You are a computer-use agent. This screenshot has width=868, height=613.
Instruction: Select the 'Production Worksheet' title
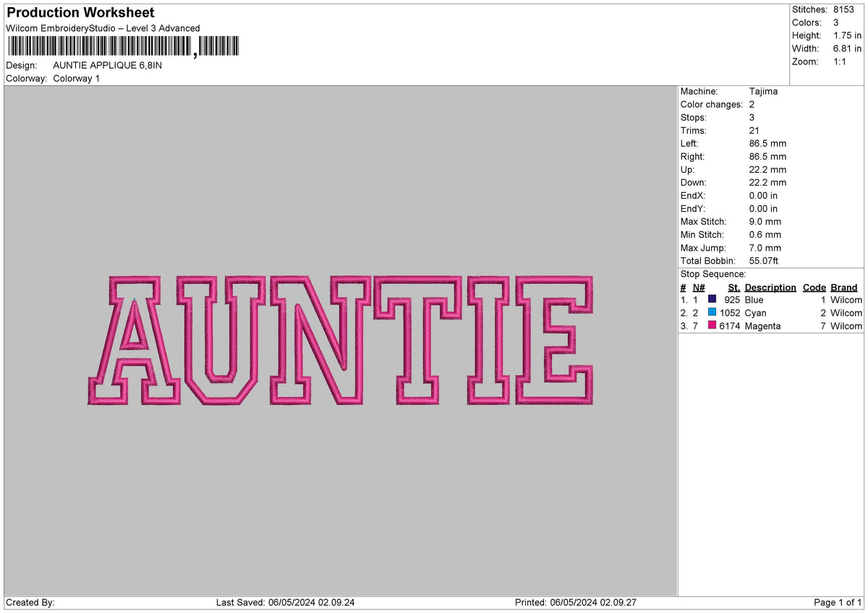[x=80, y=12]
